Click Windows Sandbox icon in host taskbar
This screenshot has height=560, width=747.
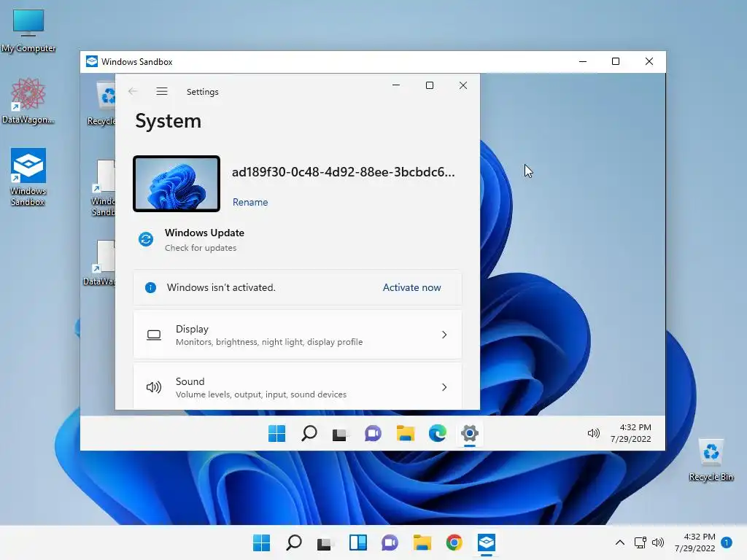tap(487, 542)
